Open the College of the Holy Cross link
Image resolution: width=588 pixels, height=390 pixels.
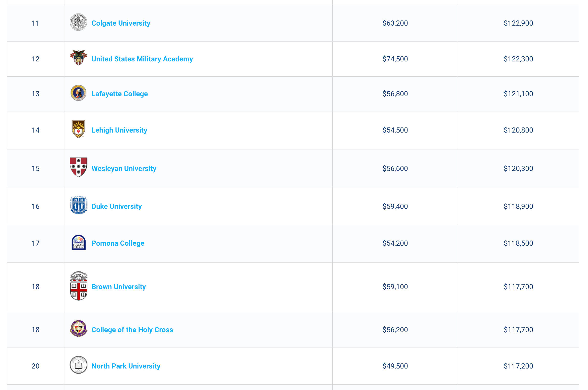[x=132, y=330]
